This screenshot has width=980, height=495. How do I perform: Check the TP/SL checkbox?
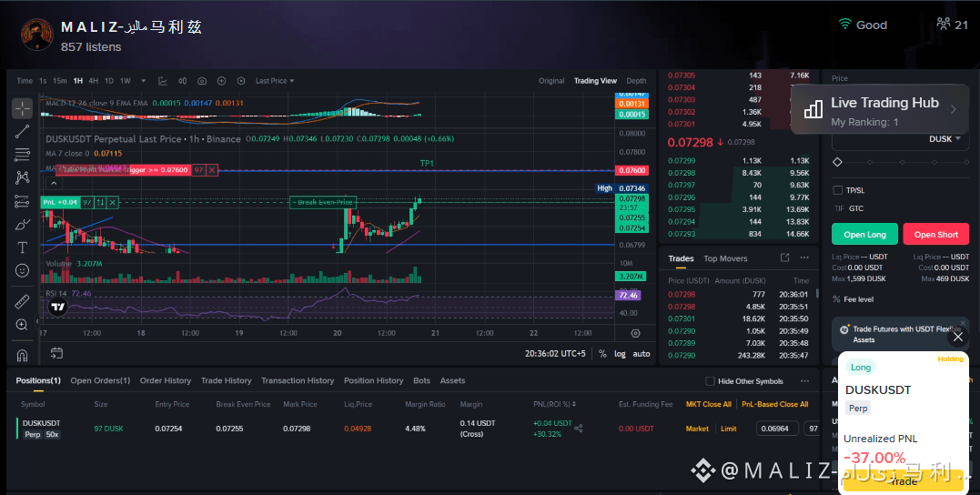click(x=837, y=190)
